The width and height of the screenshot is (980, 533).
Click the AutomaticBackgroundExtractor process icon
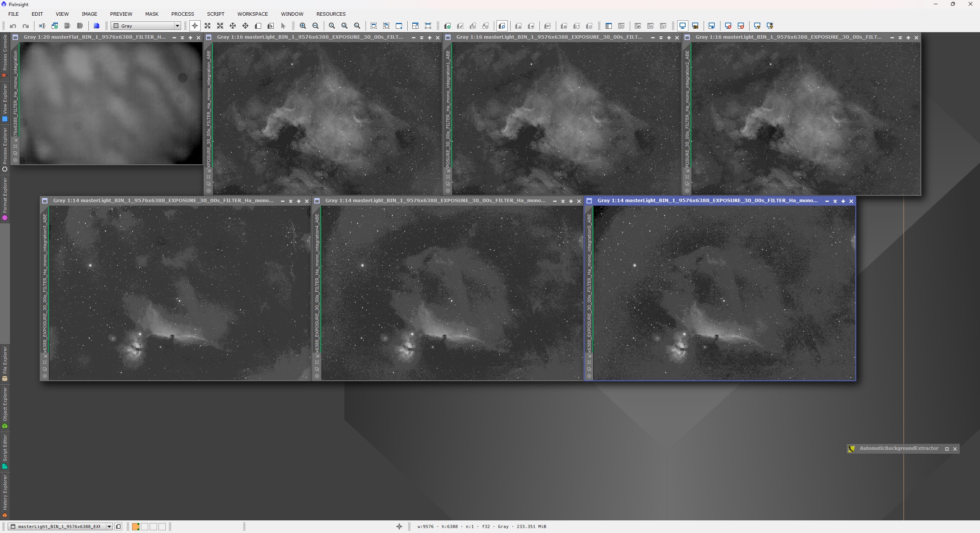[x=851, y=449]
